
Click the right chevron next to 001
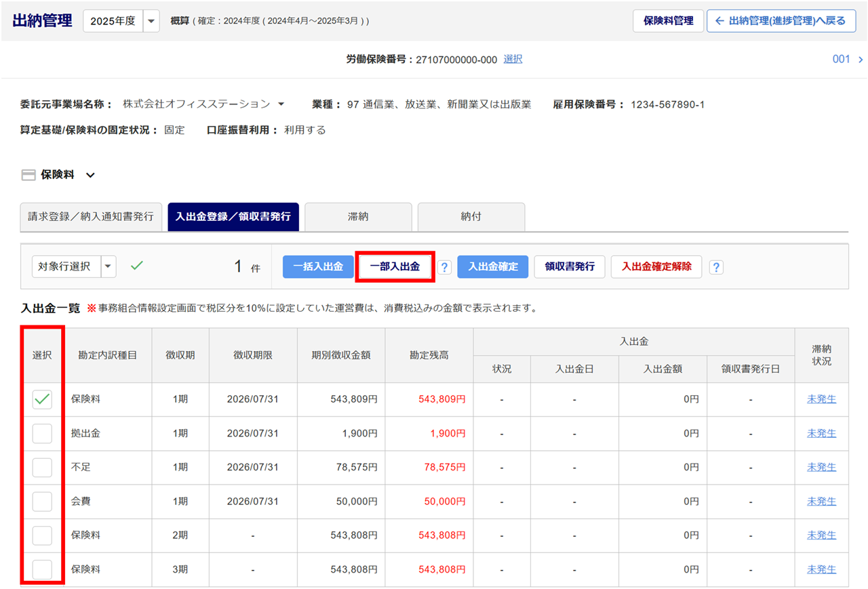[x=861, y=60]
